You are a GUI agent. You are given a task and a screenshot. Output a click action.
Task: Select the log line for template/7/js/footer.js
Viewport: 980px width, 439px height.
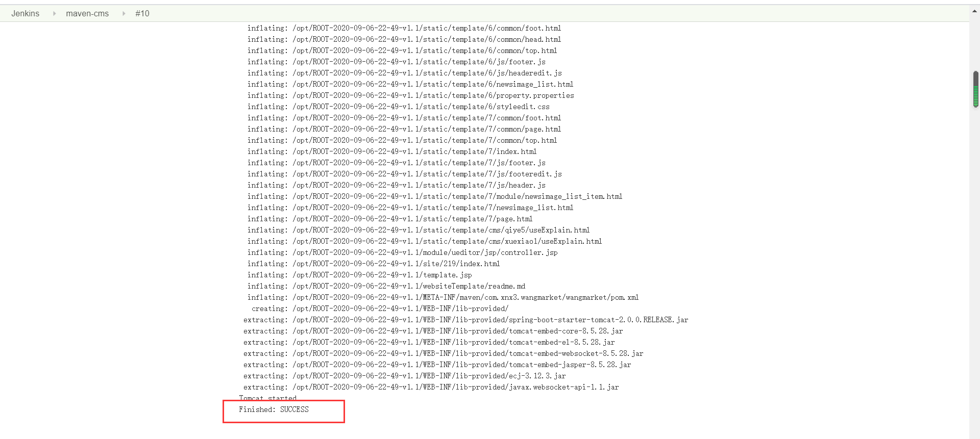coord(397,163)
